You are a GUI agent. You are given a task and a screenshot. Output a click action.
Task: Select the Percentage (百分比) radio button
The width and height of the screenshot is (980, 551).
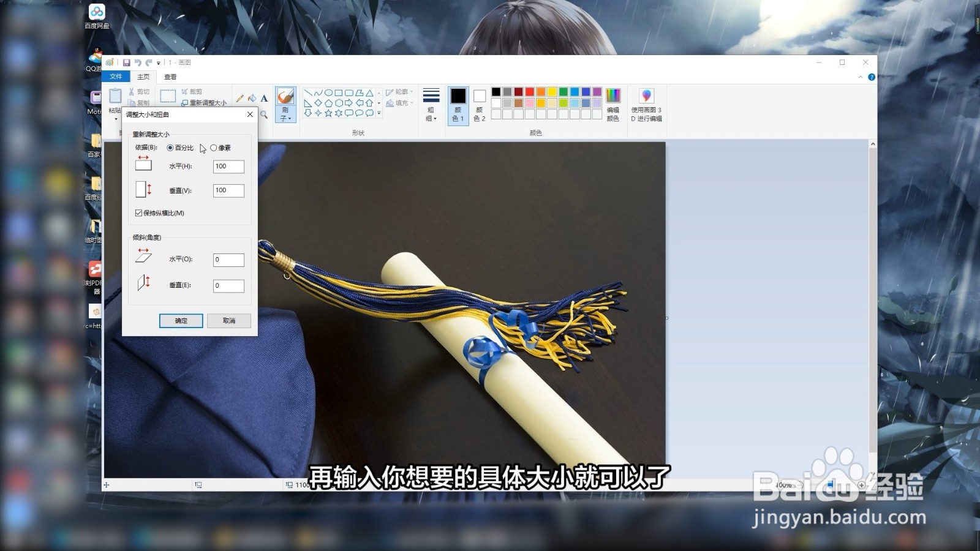170,148
